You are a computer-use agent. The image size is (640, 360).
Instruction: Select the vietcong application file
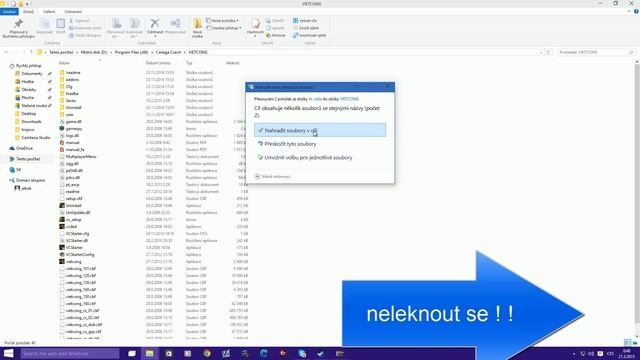pos(73,261)
